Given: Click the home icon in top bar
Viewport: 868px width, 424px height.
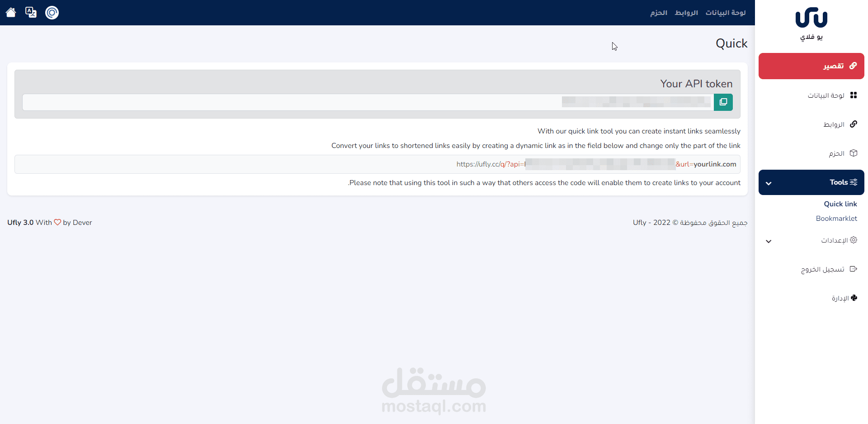Looking at the screenshot, I should pyautogui.click(x=11, y=12).
